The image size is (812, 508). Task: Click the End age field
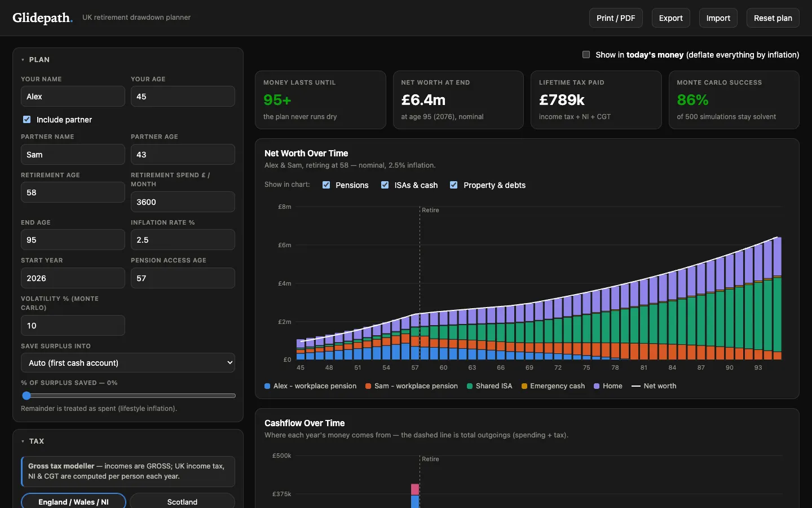(x=73, y=240)
